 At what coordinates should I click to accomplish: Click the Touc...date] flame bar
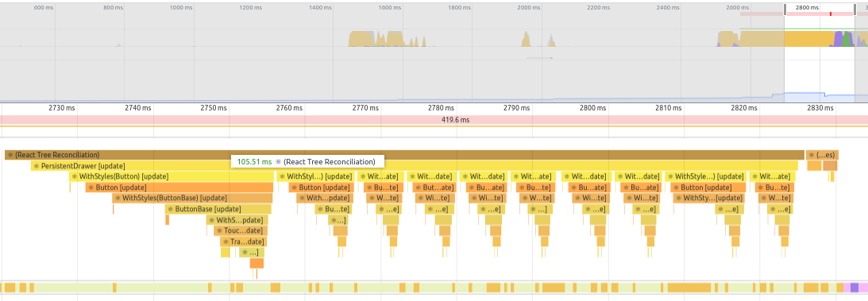tap(241, 231)
